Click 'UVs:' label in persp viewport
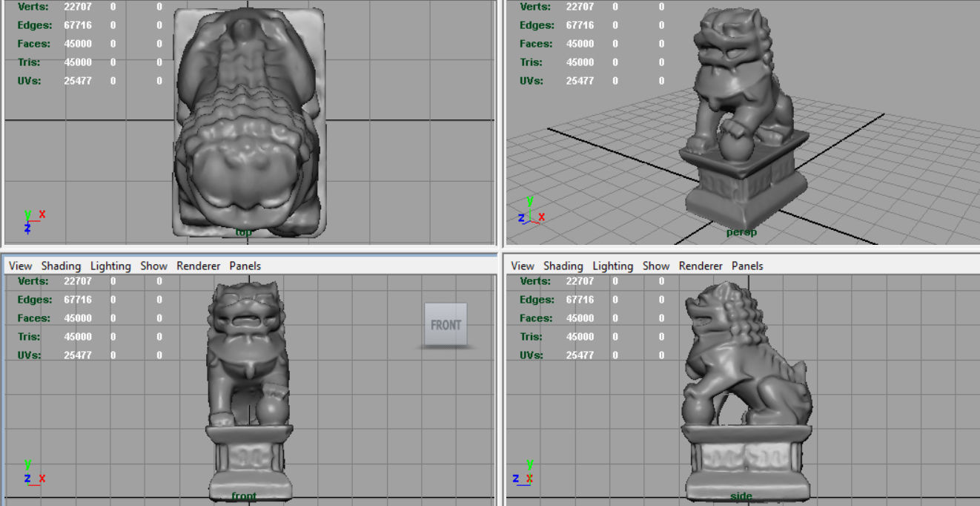This screenshot has height=506, width=980. [531, 81]
